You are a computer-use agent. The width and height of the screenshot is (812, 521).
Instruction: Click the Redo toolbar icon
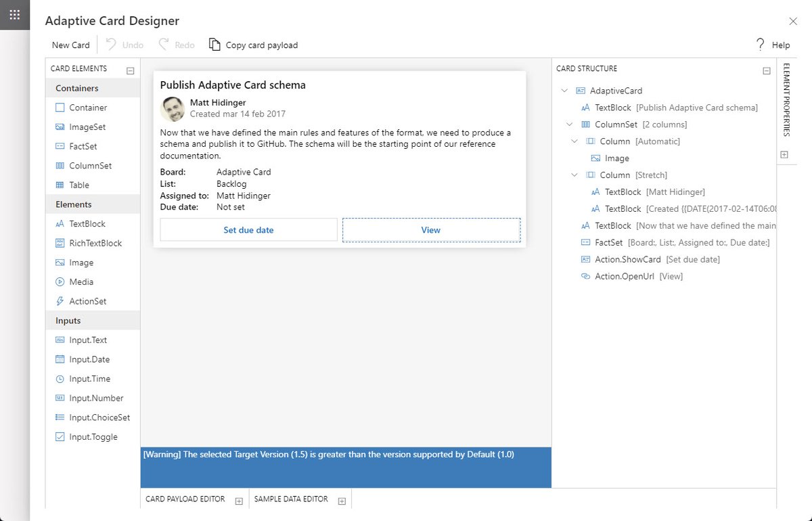[164, 45]
